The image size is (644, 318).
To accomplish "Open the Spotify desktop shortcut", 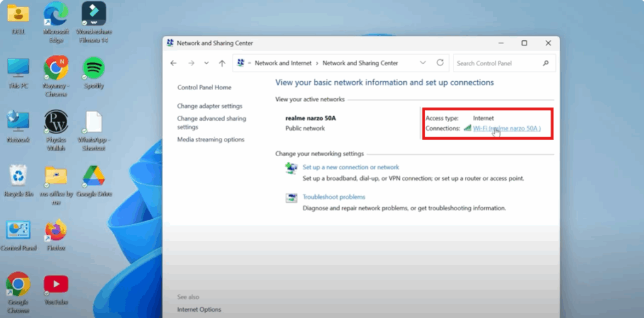I will click(x=94, y=68).
